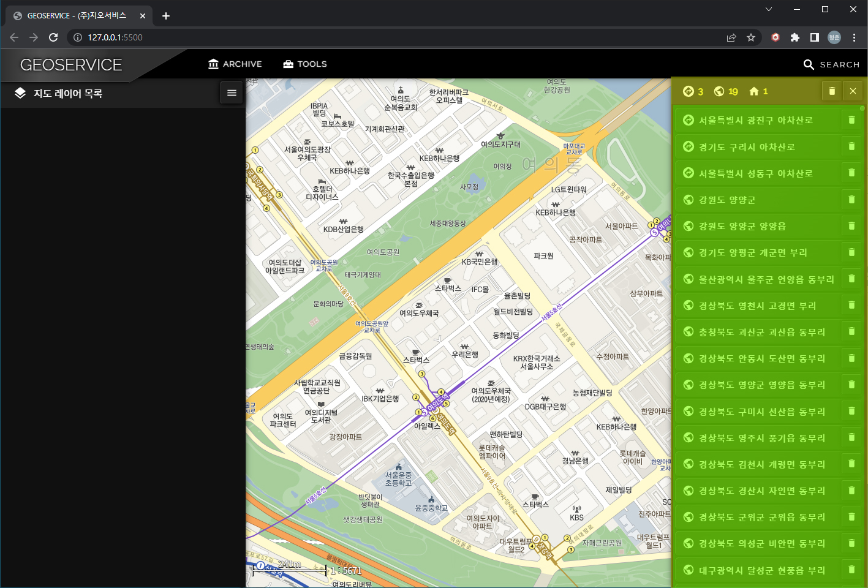Reload the browser page
This screenshot has height=588, width=868.
(53, 37)
